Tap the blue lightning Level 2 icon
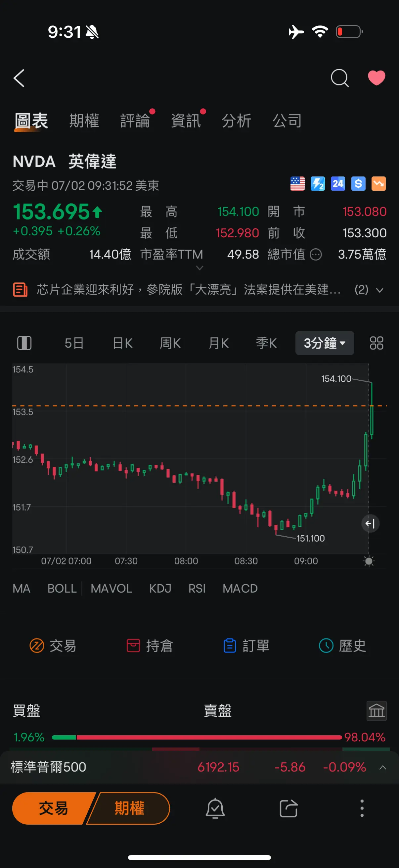The height and width of the screenshot is (868, 399). 318,184
